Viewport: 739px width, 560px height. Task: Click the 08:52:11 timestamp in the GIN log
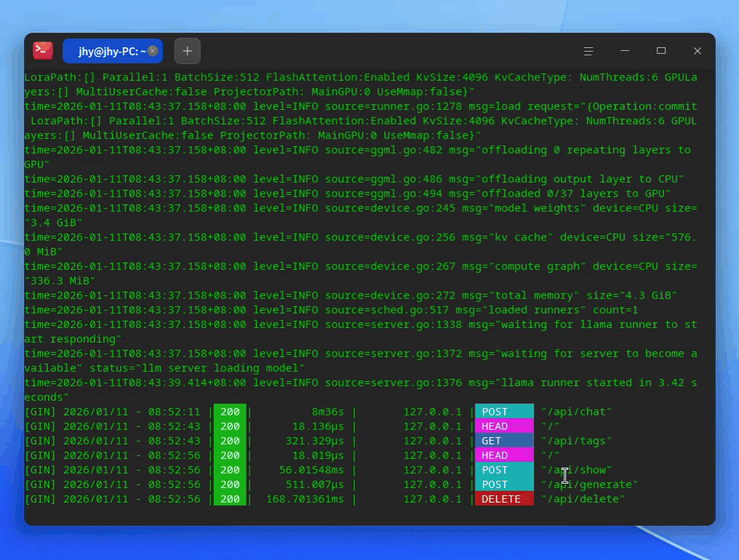[174, 412]
